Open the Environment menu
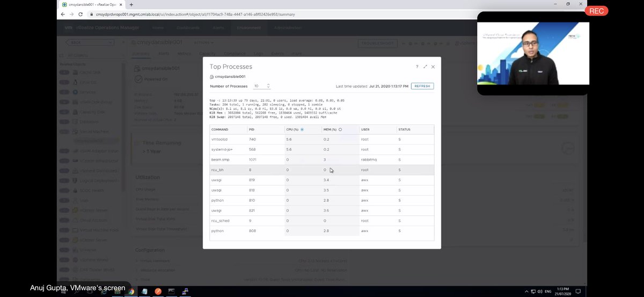This screenshot has height=297, width=644. click(x=249, y=27)
